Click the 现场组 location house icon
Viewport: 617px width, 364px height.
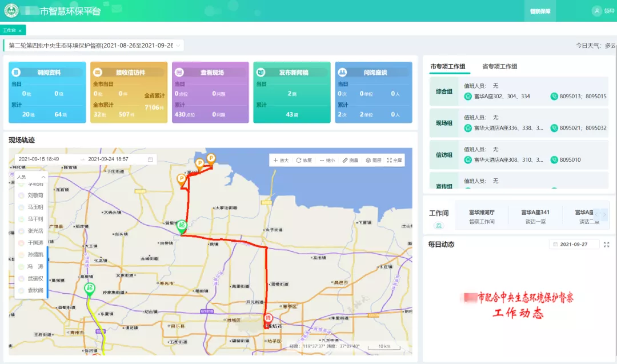(468, 128)
